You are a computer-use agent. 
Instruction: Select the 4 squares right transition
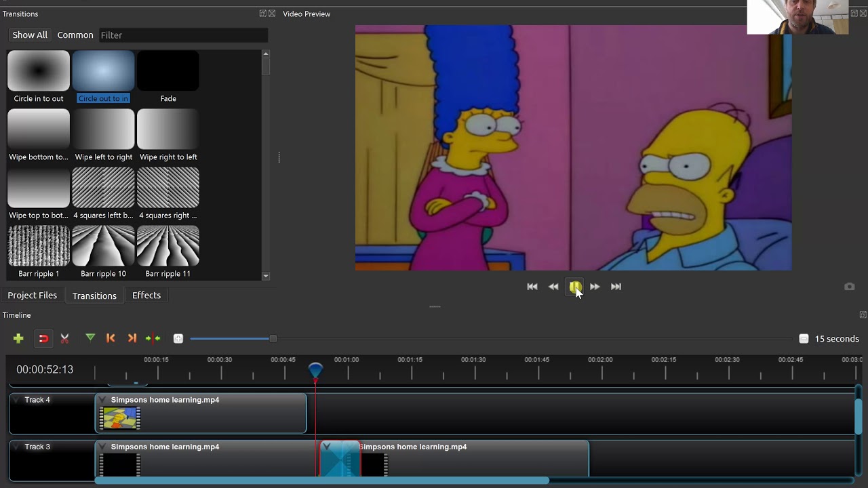168,193
